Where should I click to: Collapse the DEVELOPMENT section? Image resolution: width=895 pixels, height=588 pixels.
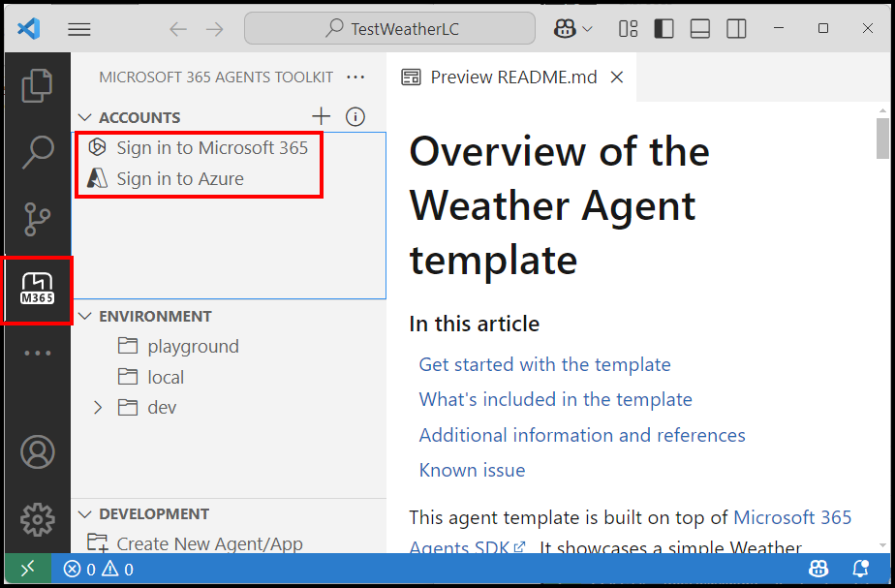pyautogui.click(x=84, y=514)
